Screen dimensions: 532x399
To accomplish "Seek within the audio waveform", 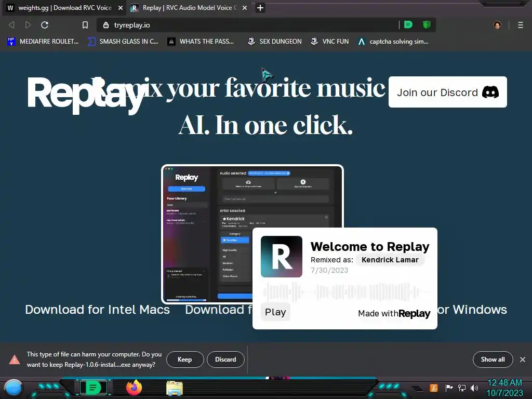I will (x=345, y=292).
